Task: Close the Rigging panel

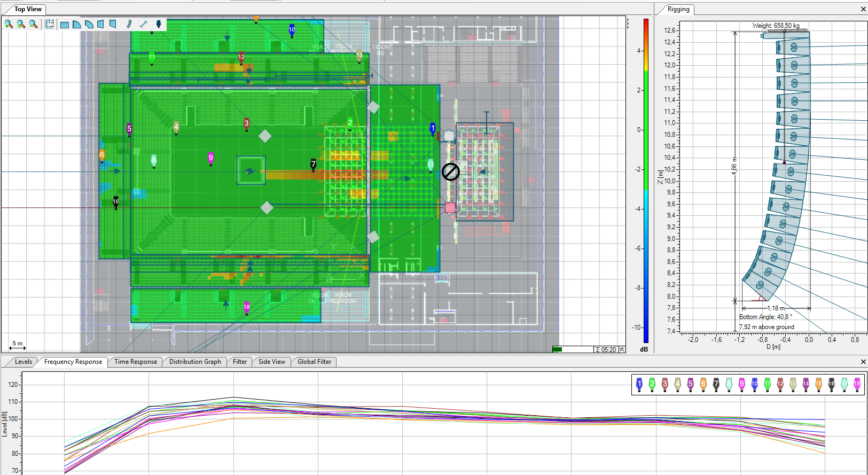Action: 863,9
